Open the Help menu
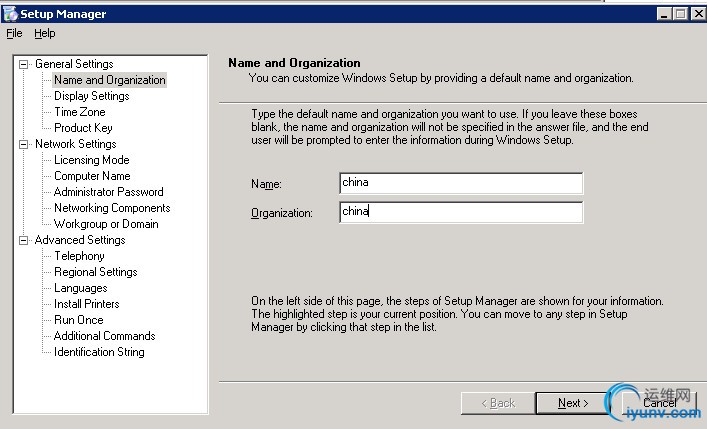The image size is (707, 429). tap(44, 33)
